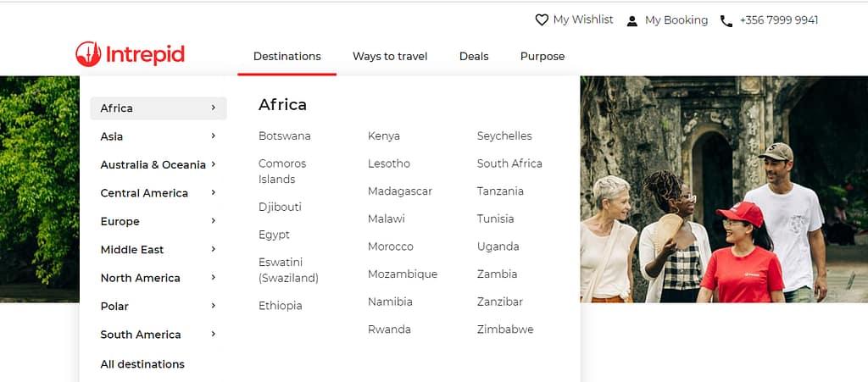Open the Purpose menu
Screen dimensions: 868x382
coord(542,57)
